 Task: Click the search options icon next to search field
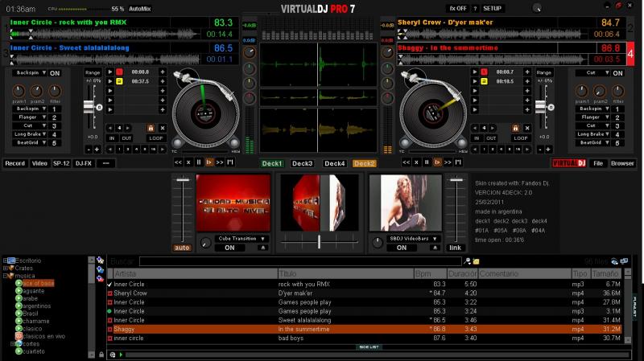[467, 261]
